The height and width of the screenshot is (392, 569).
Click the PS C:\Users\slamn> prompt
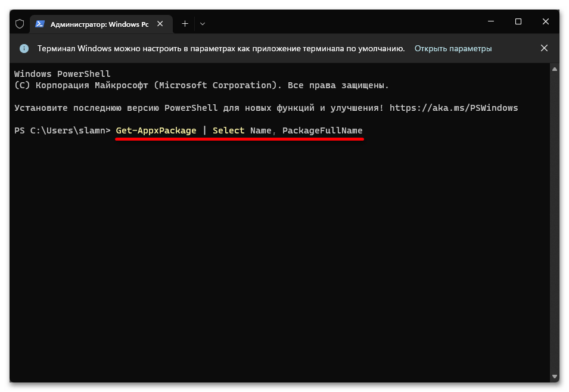click(x=63, y=130)
